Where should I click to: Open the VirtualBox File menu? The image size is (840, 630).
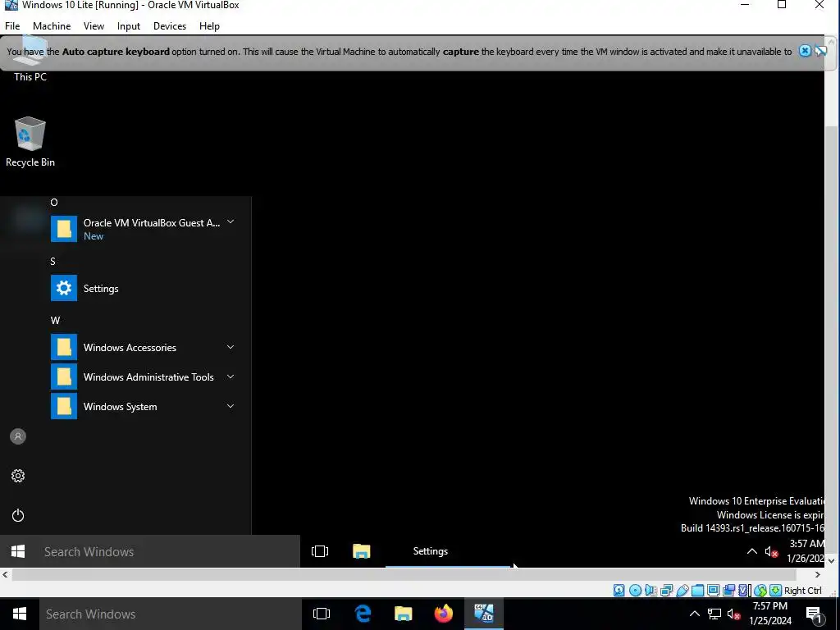point(12,25)
